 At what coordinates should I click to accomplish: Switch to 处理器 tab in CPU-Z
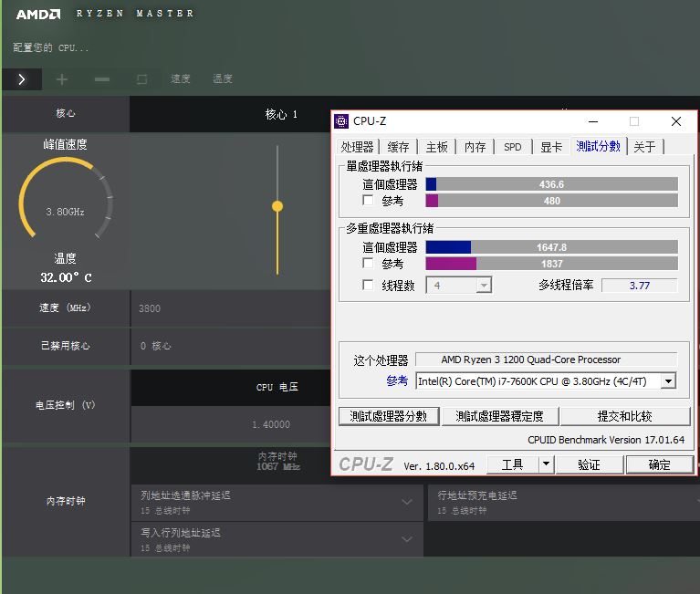(357, 147)
